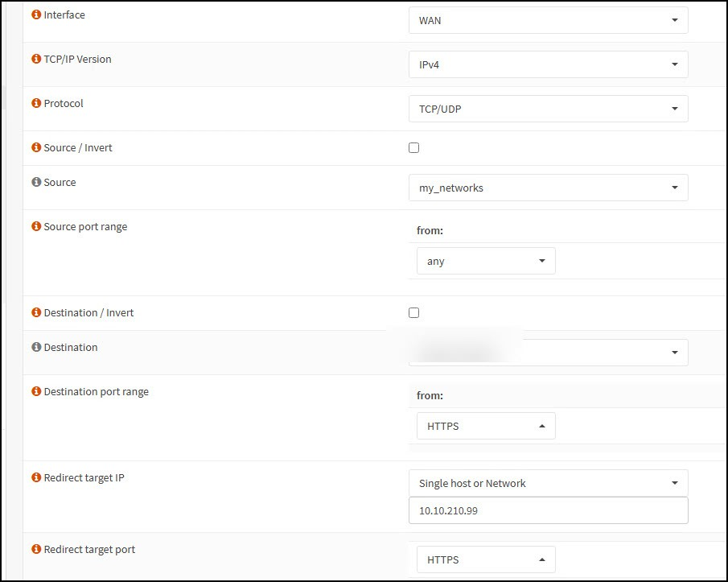Viewport: 728px width, 582px height.
Task: Expand the TCP/IP Version IPv4 dropdown
Action: pyautogui.click(x=548, y=65)
